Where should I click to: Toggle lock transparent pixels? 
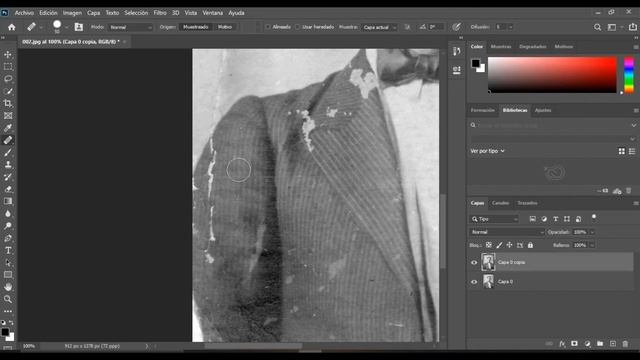489,245
